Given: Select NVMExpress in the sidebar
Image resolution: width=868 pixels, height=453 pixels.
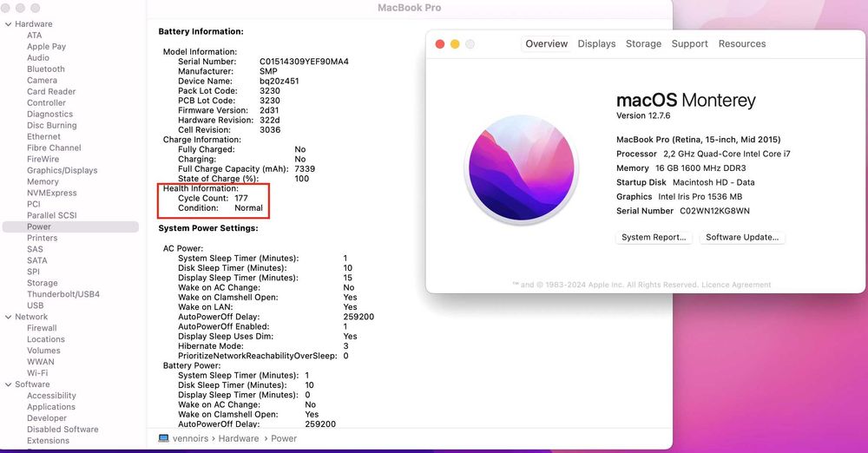Looking at the screenshot, I should pos(52,194).
